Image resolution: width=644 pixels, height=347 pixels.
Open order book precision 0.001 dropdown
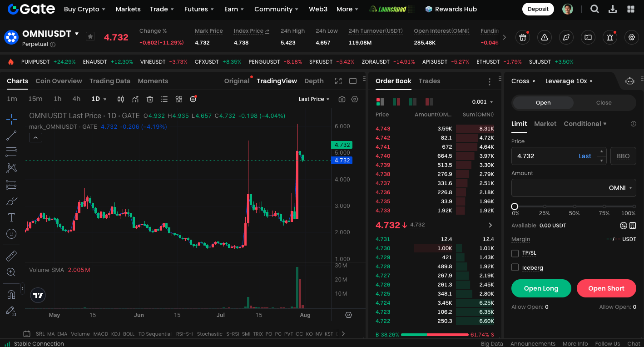click(482, 102)
